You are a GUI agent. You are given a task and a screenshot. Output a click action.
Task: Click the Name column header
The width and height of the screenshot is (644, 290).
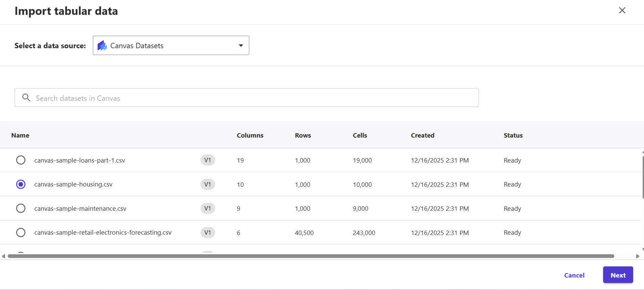tap(20, 135)
